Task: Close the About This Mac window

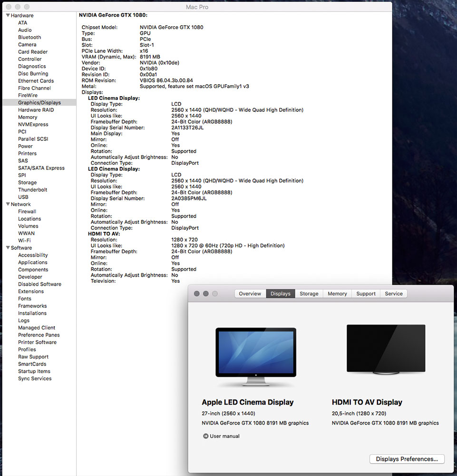Action: coord(196,294)
